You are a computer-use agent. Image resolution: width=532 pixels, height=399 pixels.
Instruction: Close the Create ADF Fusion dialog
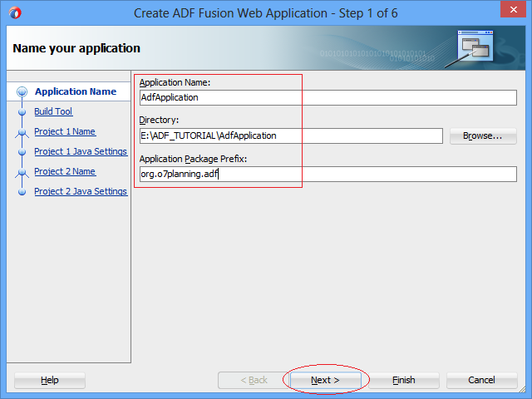(x=514, y=9)
